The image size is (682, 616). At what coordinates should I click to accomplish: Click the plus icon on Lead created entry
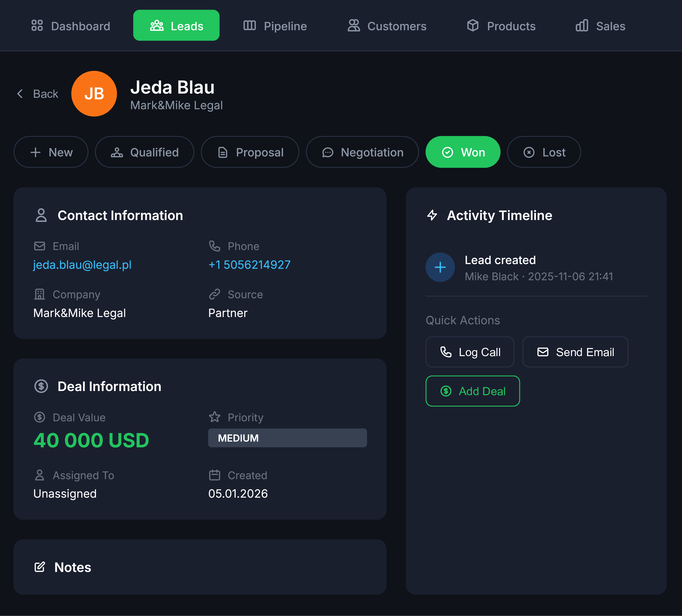coord(440,267)
